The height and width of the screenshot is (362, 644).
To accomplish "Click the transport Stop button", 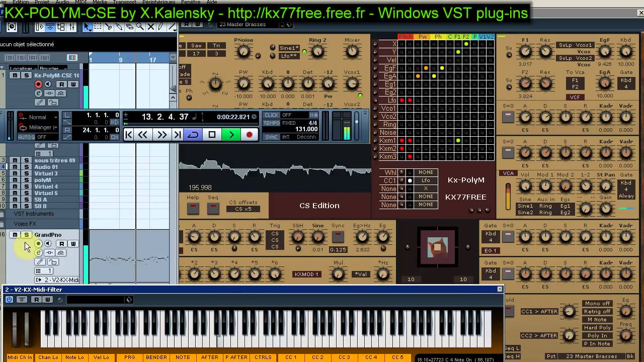I will pos(212,135).
